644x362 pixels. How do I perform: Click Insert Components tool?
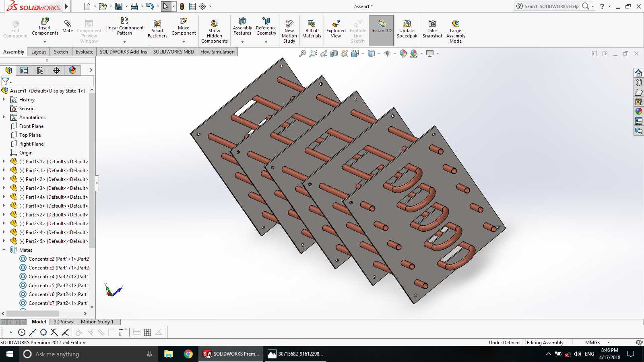pos(45,27)
